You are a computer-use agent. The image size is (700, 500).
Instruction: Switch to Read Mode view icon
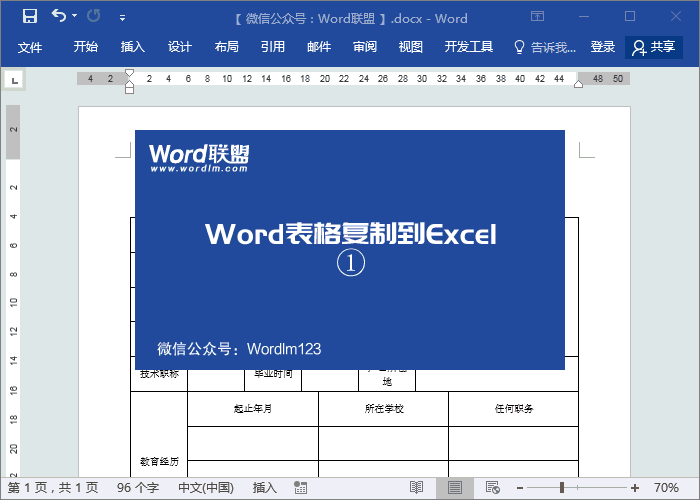(x=416, y=488)
